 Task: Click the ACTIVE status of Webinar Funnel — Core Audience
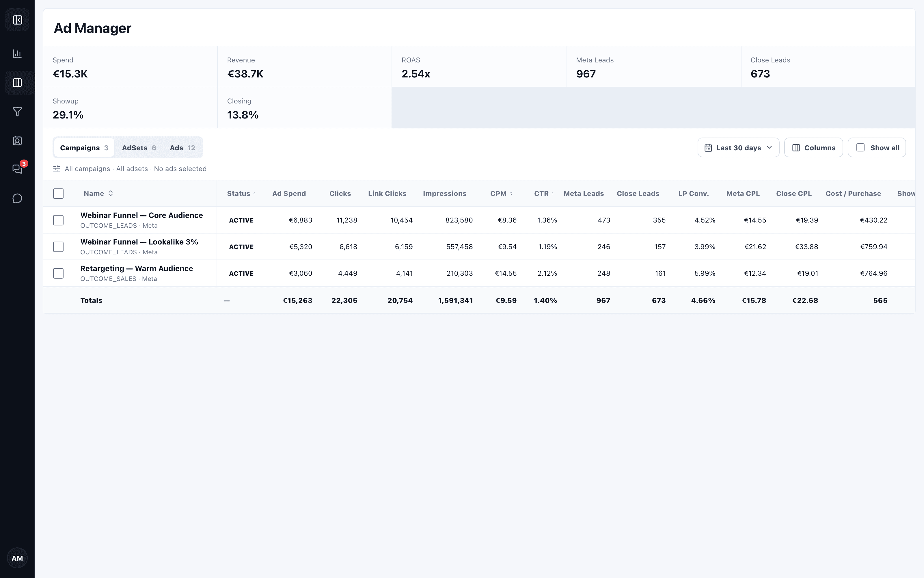point(241,220)
